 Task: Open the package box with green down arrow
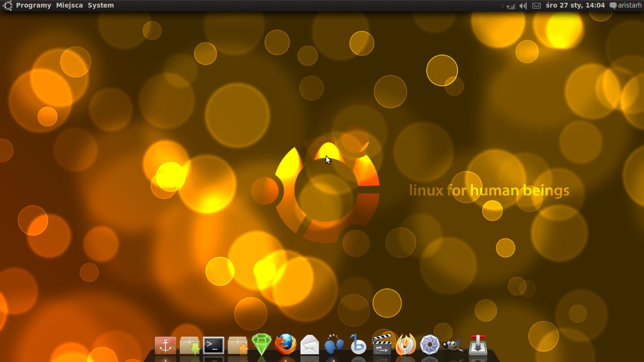coord(190,345)
